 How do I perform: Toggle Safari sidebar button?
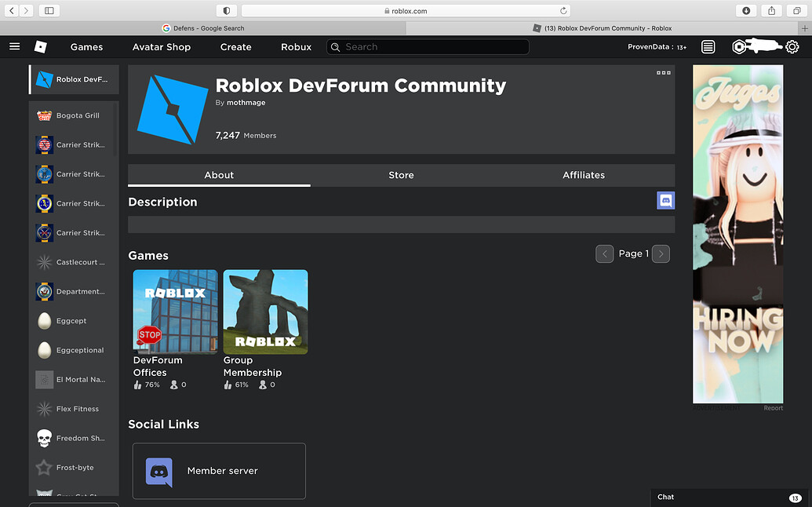[49, 10]
